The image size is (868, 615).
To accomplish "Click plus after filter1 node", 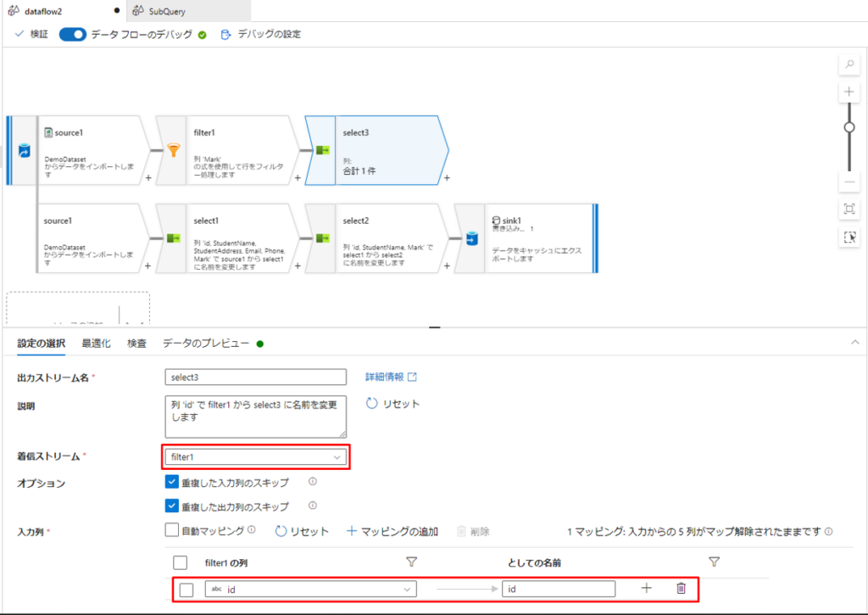I will point(298,178).
